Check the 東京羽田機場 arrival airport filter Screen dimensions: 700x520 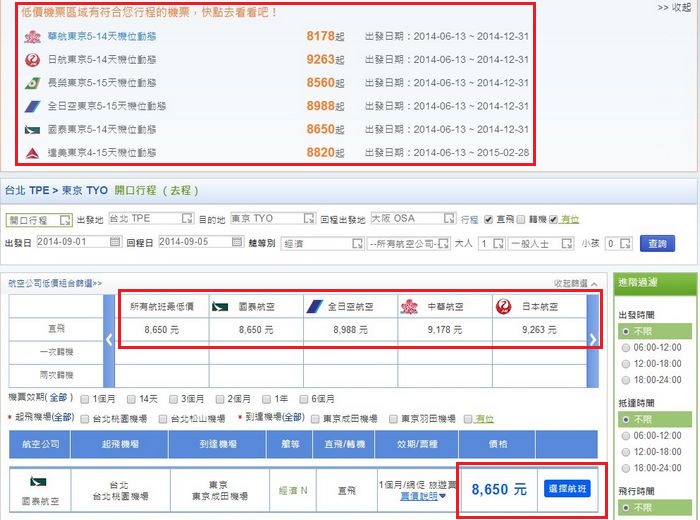click(x=393, y=419)
